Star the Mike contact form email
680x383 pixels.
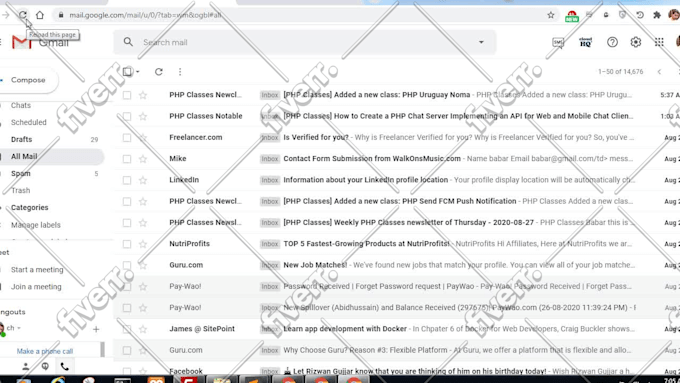pos(143,159)
